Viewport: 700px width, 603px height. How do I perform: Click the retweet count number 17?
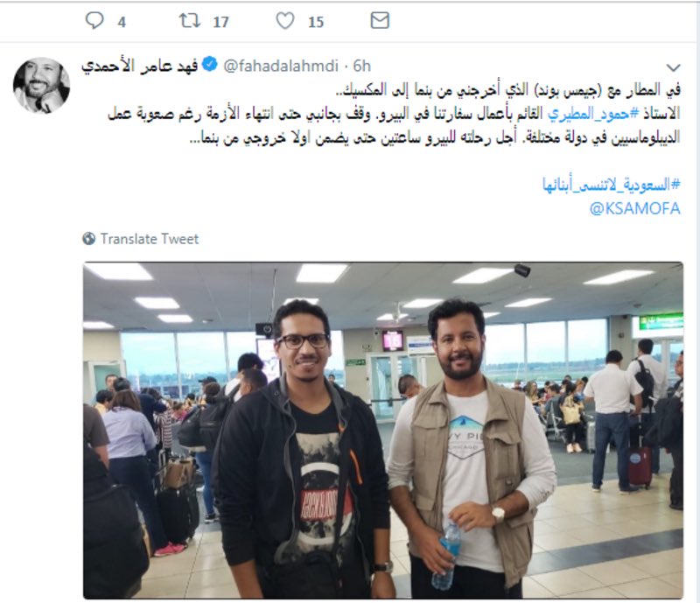(x=220, y=22)
